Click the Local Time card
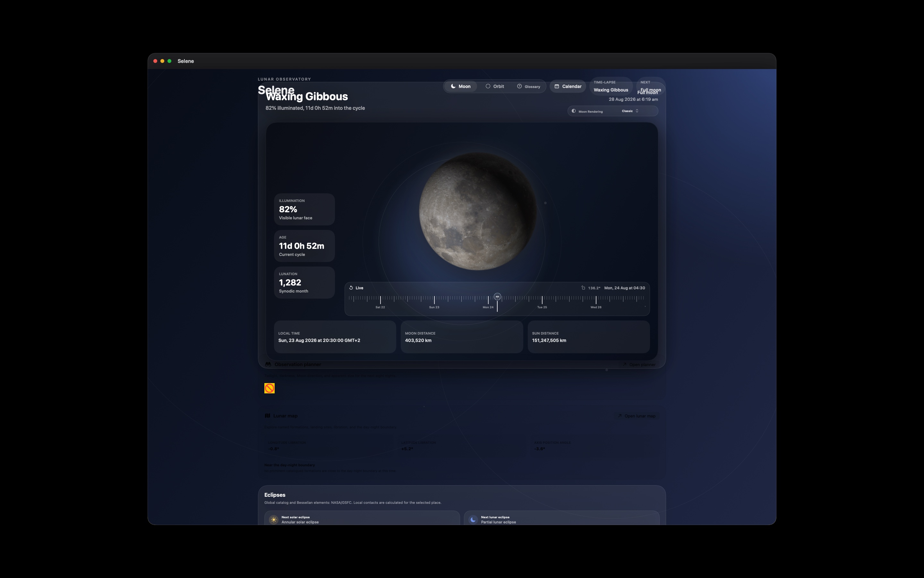The height and width of the screenshot is (578, 924). click(x=335, y=337)
